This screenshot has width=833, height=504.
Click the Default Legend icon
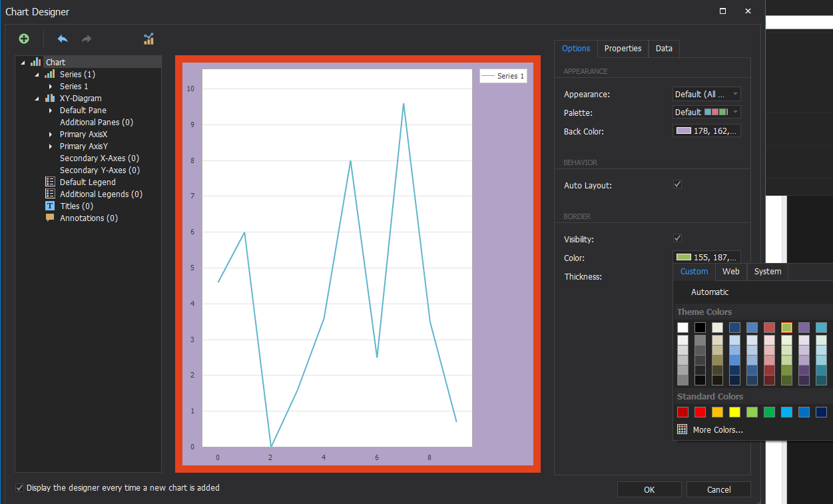(50, 182)
